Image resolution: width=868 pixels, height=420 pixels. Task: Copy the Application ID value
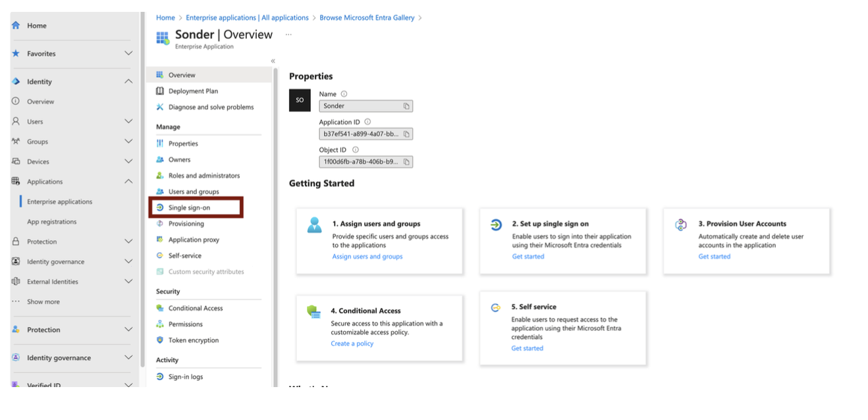click(x=406, y=134)
